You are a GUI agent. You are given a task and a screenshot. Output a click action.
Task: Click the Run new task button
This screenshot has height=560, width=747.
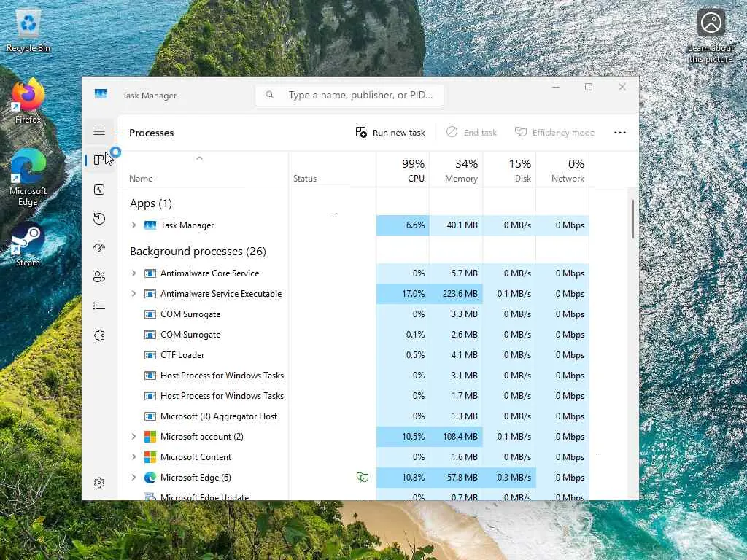tap(390, 133)
